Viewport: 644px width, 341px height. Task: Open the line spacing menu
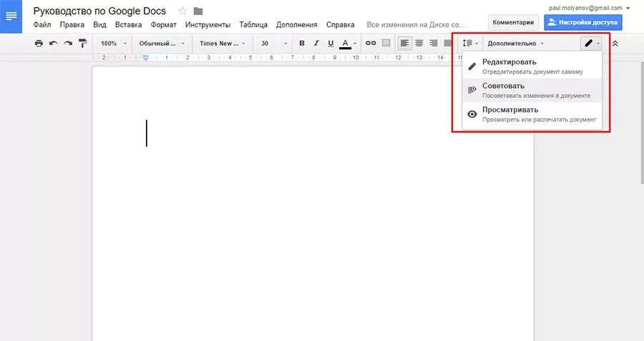coord(470,43)
